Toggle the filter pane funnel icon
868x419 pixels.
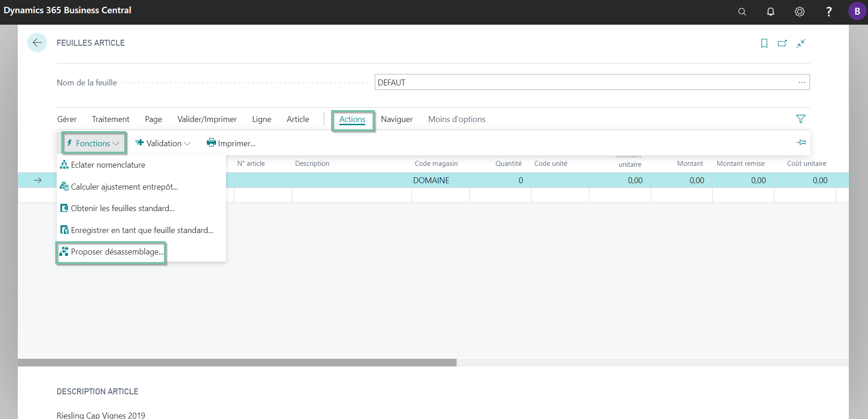coord(801,119)
